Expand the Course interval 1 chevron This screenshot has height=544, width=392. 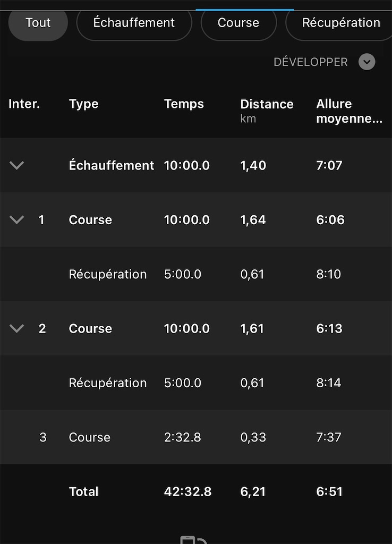tap(16, 219)
